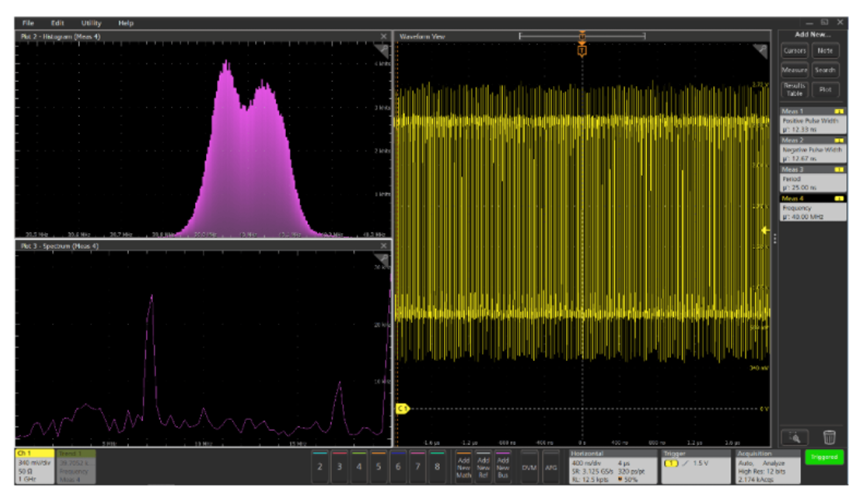
Task: Click the trigger position marker T
Action: click(581, 50)
